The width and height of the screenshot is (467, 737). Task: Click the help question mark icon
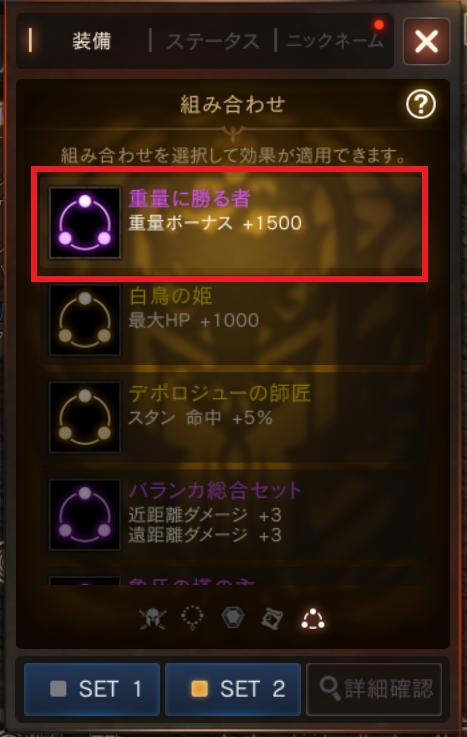point(420,104)
